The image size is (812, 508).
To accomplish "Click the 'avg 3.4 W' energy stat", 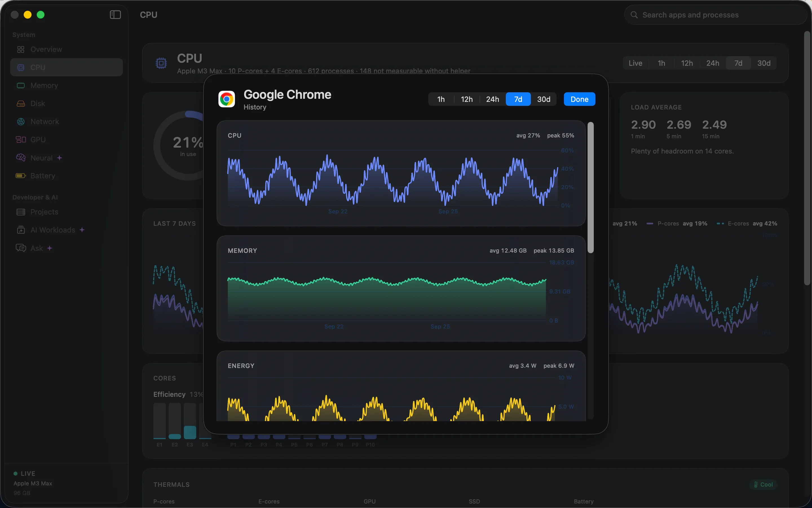I will click(522, 365).
